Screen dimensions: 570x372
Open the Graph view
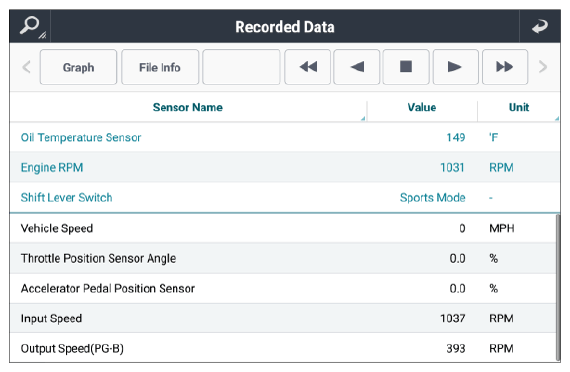(x=78, y=67)
